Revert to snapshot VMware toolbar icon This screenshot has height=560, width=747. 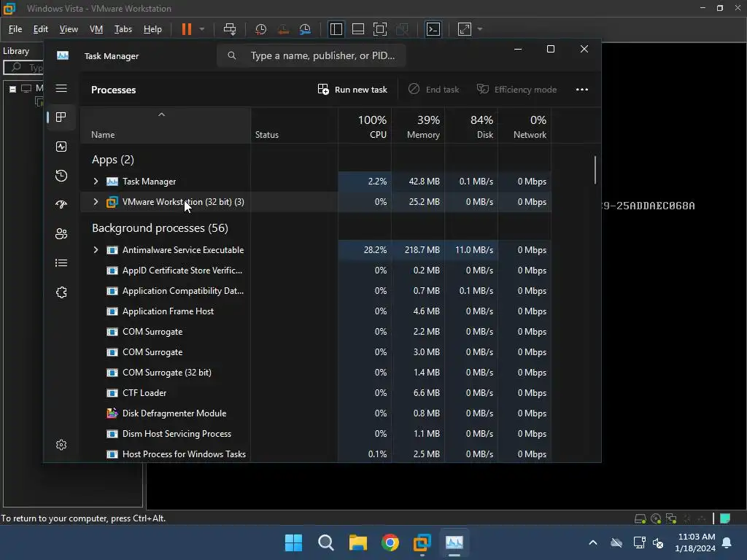[283, 29]
